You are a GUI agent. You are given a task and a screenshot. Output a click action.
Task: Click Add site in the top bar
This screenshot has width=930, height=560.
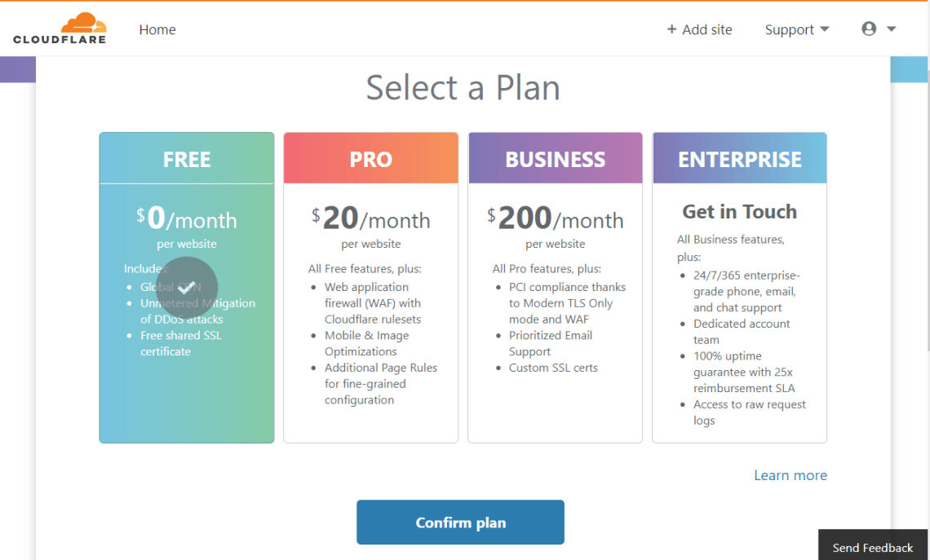pos(706,29)
